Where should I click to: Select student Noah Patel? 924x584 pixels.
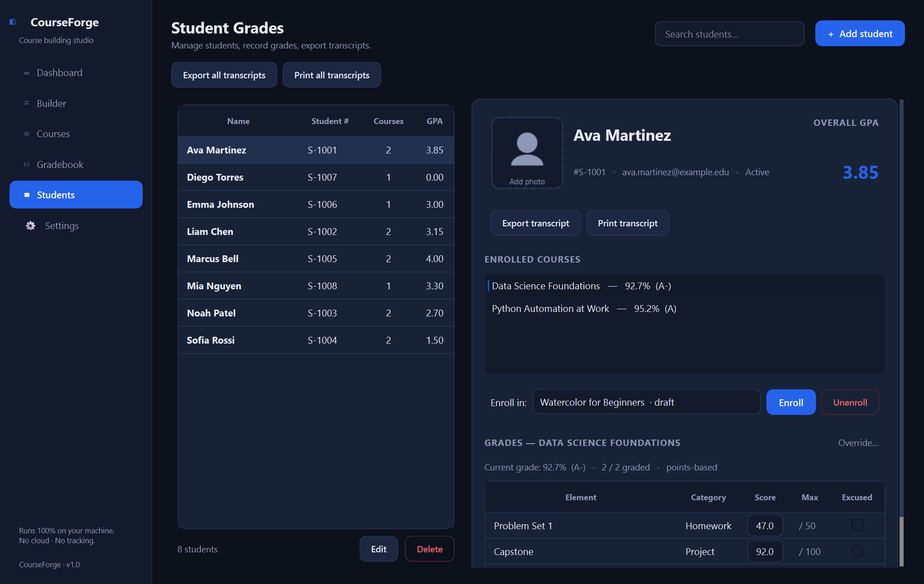(x=316, y=313)
